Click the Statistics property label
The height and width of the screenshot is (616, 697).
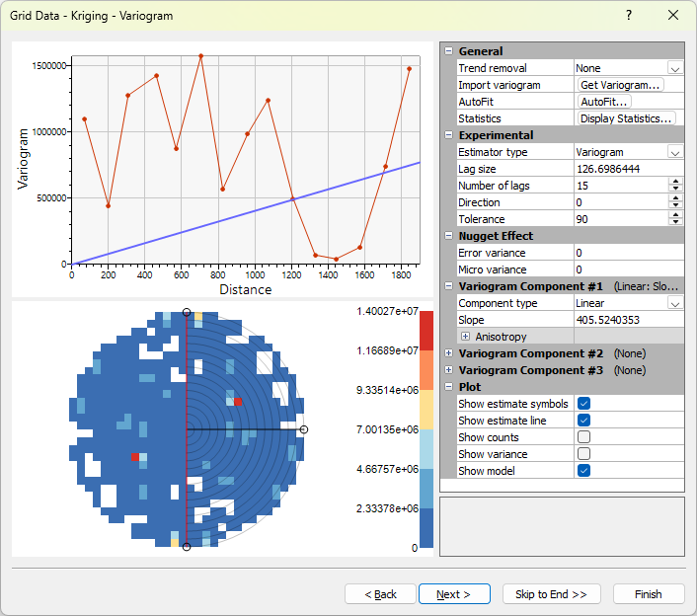click(479, 118)
